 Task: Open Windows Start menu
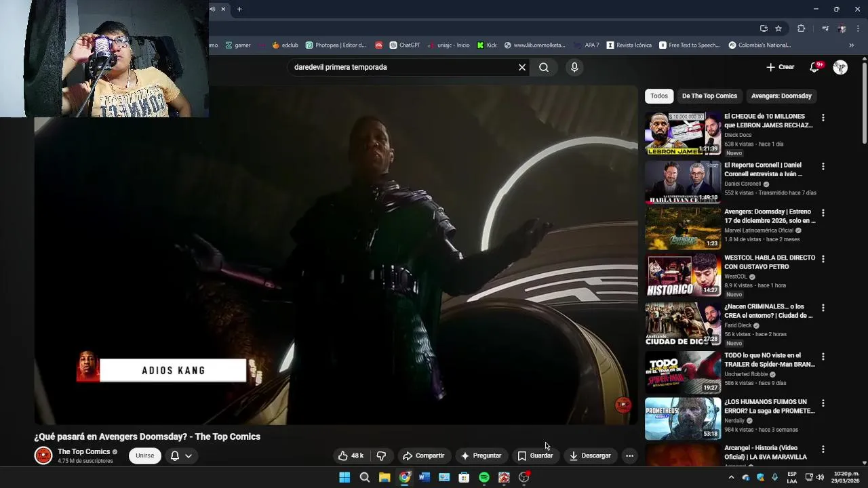(344, 477)
